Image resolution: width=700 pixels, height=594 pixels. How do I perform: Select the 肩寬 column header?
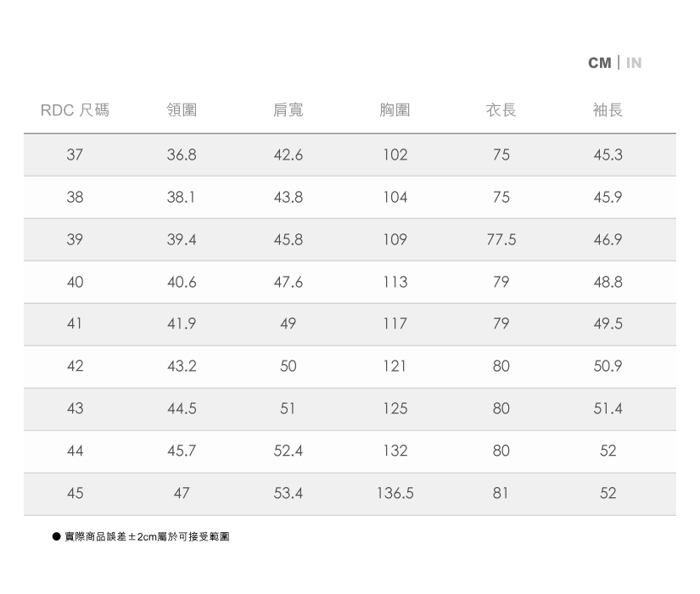point(288,109)
